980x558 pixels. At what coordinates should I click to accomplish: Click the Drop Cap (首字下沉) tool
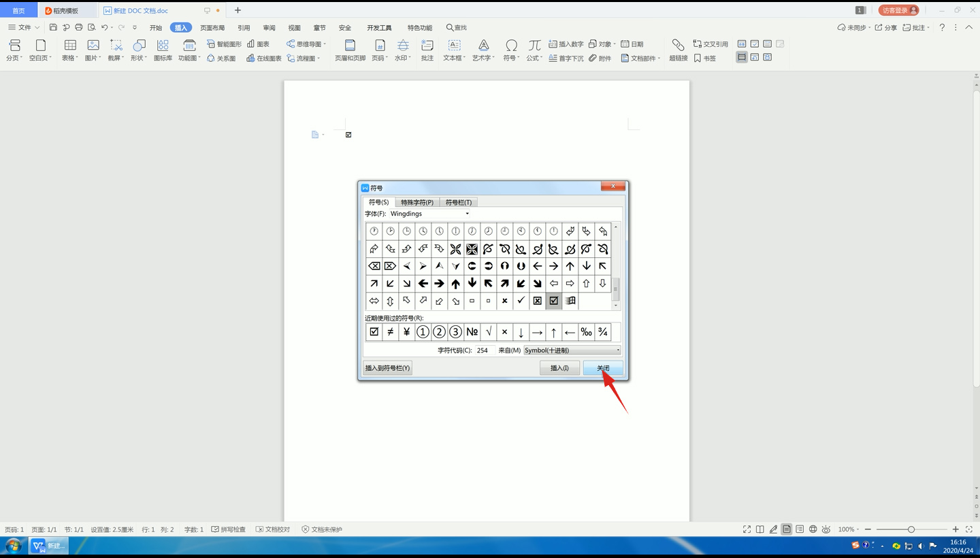[566, 59]
